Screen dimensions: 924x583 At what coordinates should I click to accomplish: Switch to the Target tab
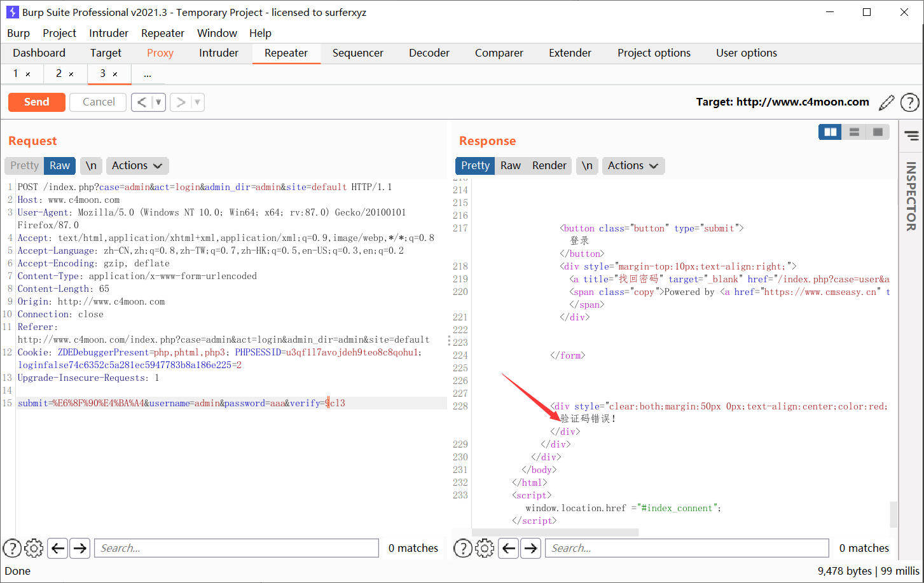(x=106, y=53)
